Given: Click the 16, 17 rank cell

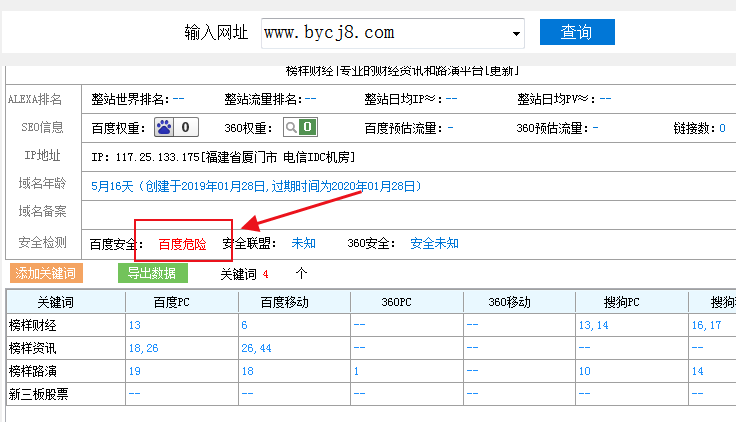Looking at the screenshot, I should coord(706,325).
